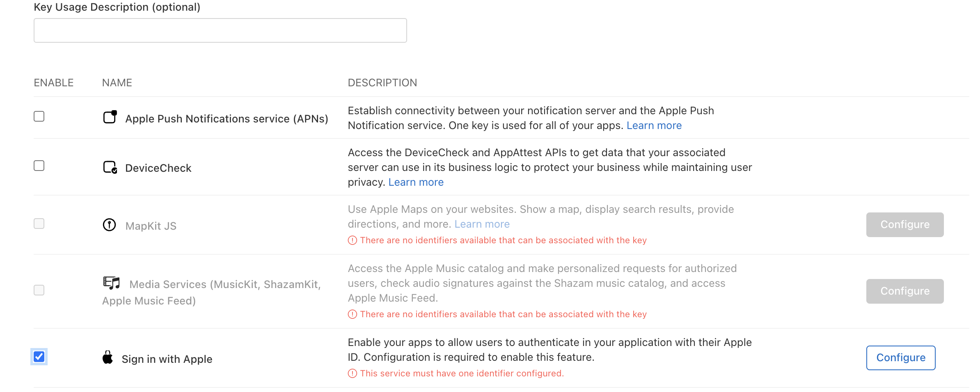This screenshot has height=392, width=980.
Task: Click the DeviceCheck icon
Action: (x=110, y=167)
